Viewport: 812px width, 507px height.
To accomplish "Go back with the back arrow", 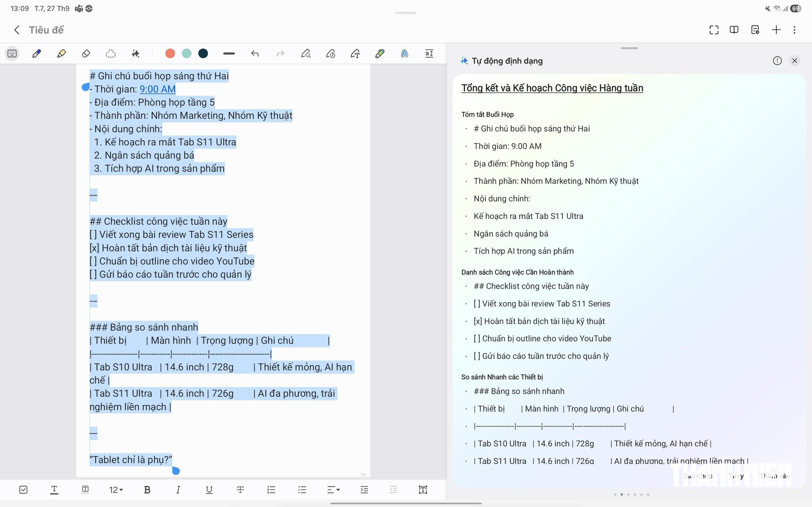I will point(17,30).
